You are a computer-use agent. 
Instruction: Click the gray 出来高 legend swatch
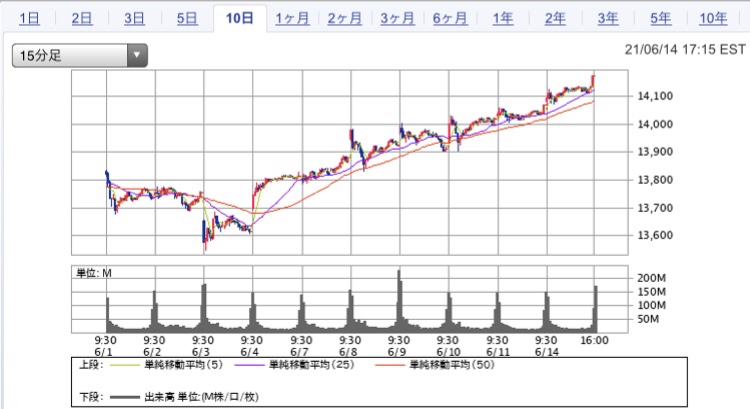pyautogui.click(x=124, y=397)
